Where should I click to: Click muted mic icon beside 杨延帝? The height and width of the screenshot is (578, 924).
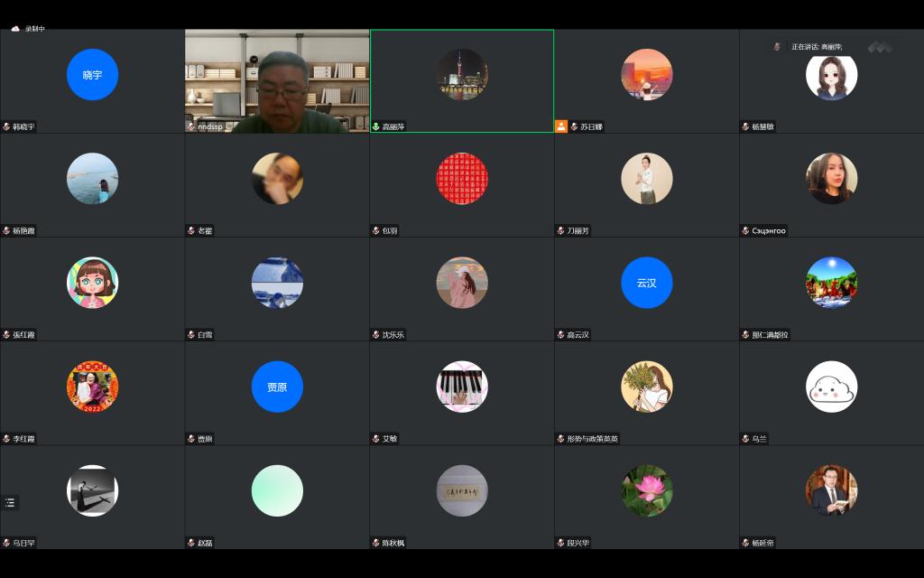(x=745, y=543)
